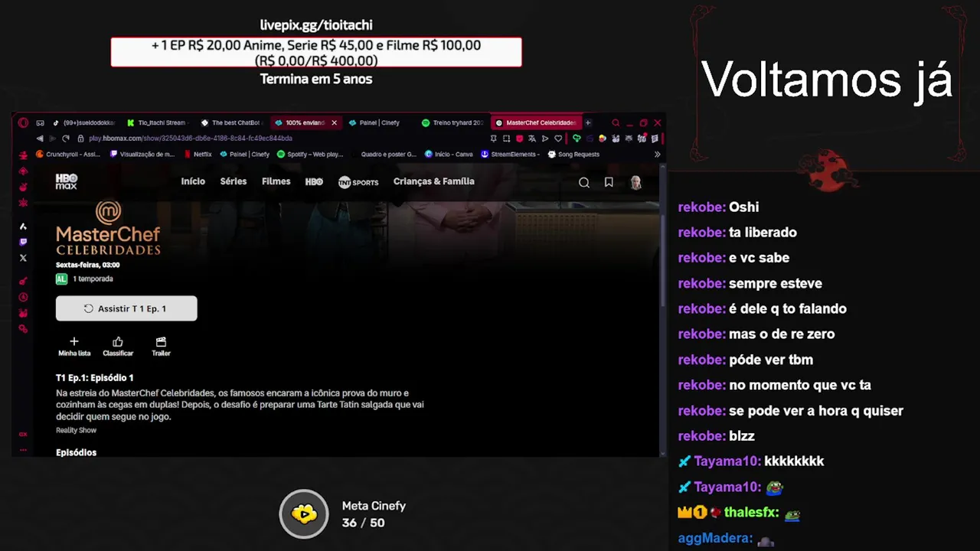980x551 pixels.
Task: Click thalesfx username in chat
Action: tap(751, 513)
